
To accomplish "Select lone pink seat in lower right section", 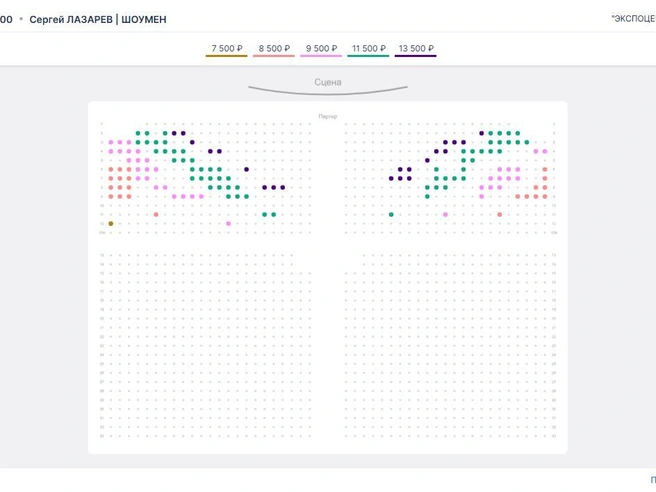I will (x=446, y=215).
